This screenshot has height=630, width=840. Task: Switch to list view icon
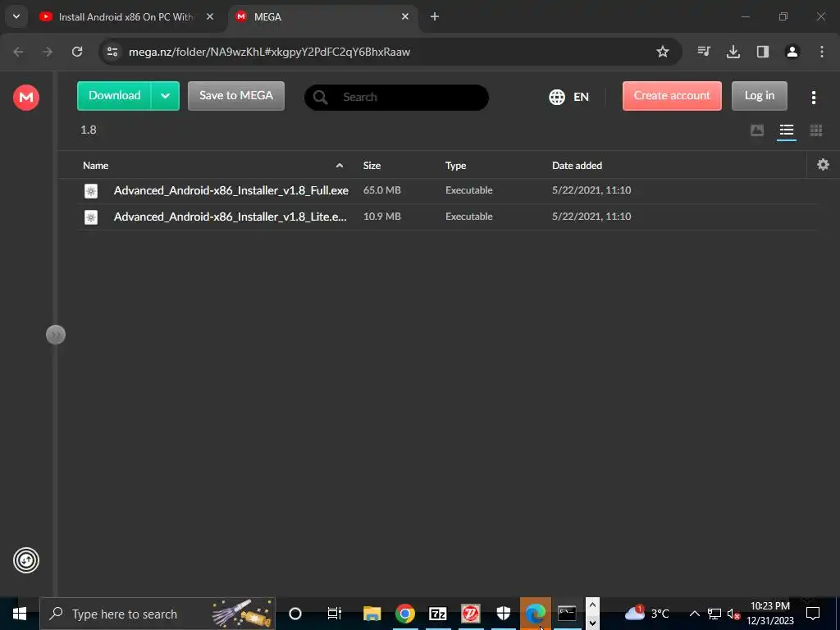787,130
